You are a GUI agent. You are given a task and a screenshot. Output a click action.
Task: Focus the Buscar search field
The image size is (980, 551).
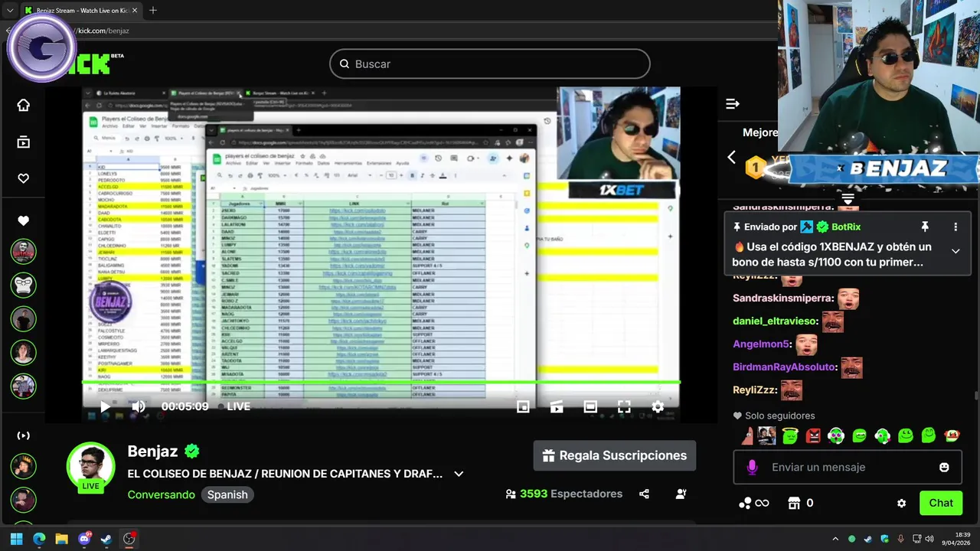click(490, 64)
